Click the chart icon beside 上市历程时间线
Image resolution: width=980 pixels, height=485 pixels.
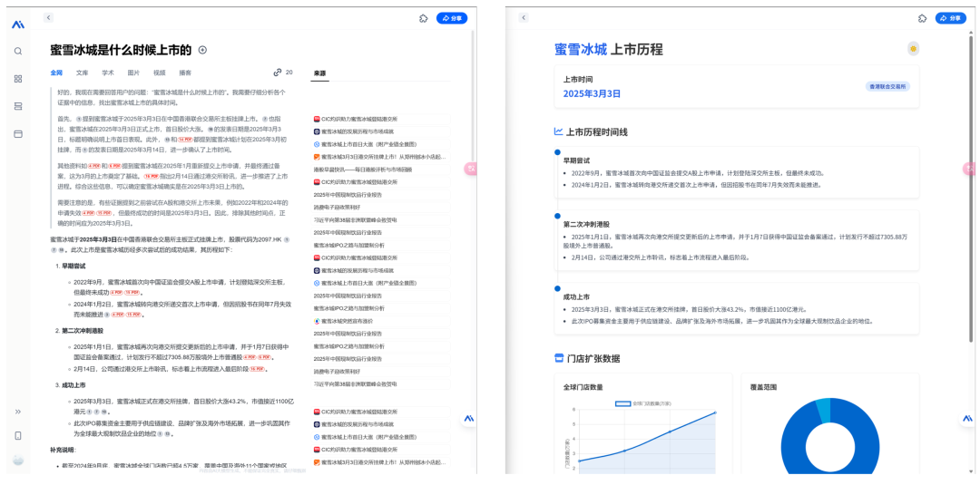click(558, 131)
